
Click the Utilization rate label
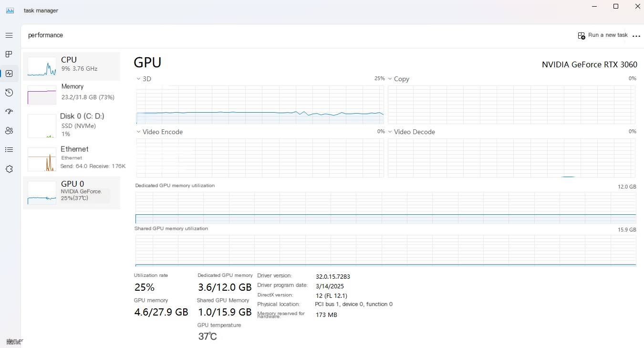151,275
